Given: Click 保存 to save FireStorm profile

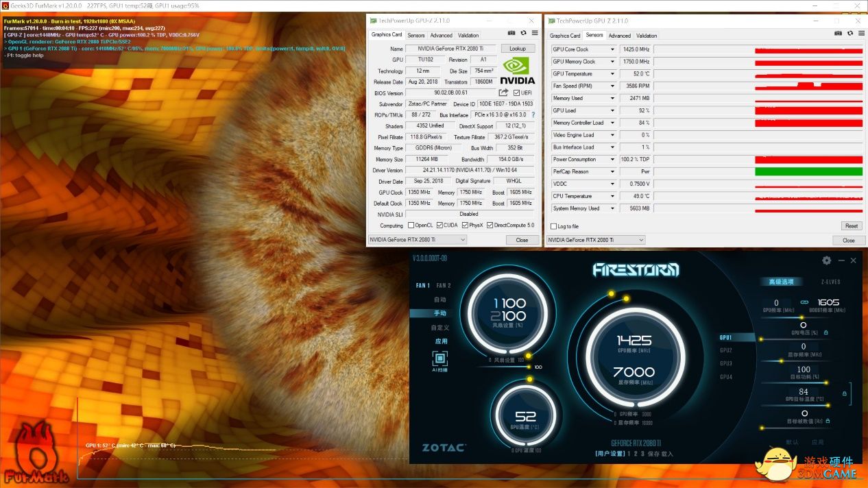Looking at the screenshot, I should click(x=653, y=454).
